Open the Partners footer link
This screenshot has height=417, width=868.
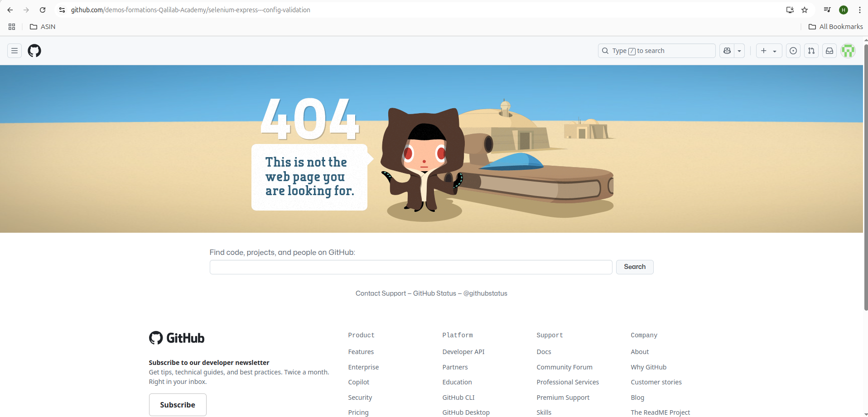coord(455,367)
